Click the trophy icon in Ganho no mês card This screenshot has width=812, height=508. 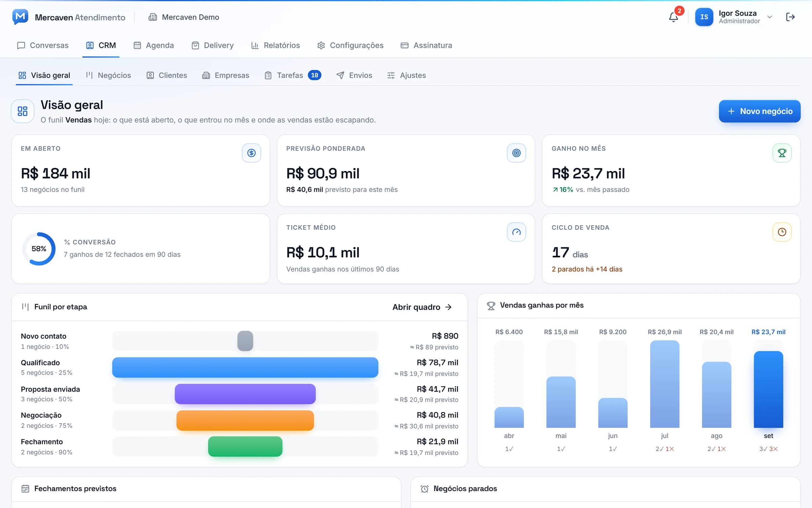click(x=782, y=153)
